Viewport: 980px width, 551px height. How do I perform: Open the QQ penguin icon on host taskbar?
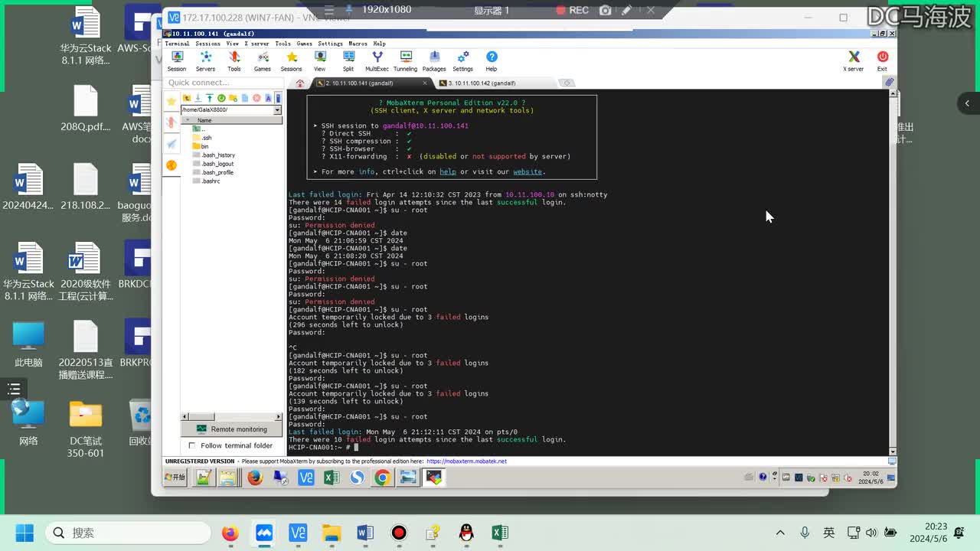(466, 533)
